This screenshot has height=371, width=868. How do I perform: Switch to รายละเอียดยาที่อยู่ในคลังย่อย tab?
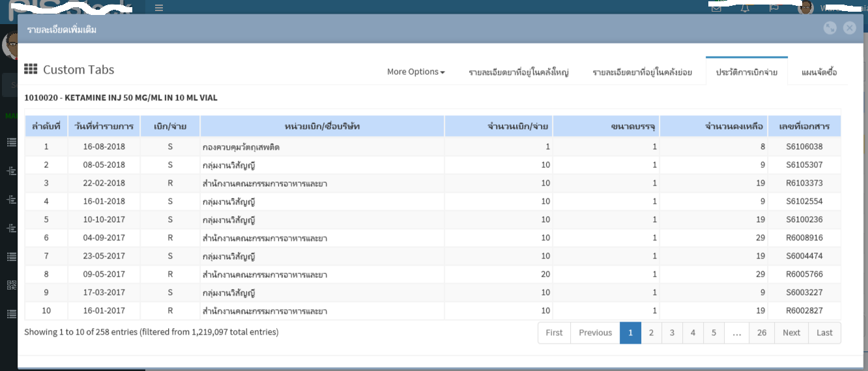point(642,72)
